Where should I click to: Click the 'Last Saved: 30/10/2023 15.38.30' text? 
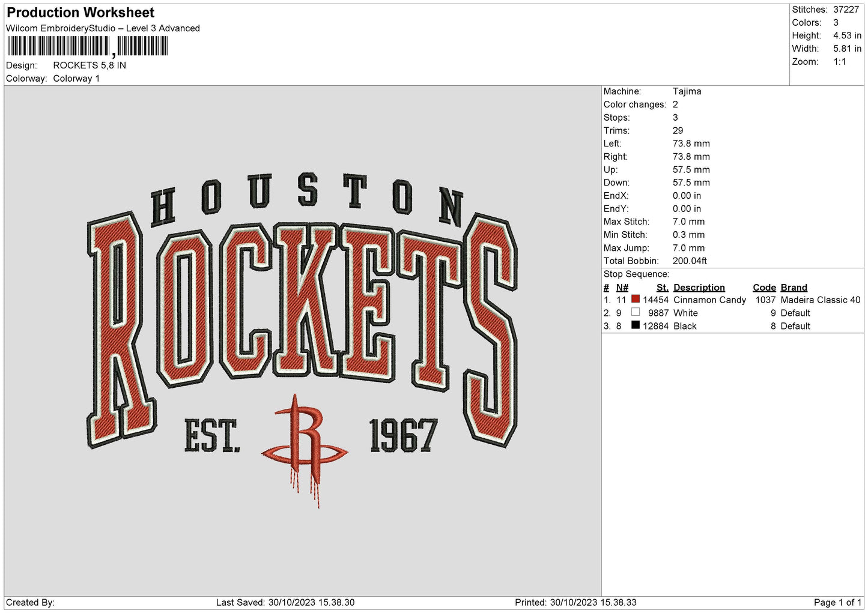[285, 602]
